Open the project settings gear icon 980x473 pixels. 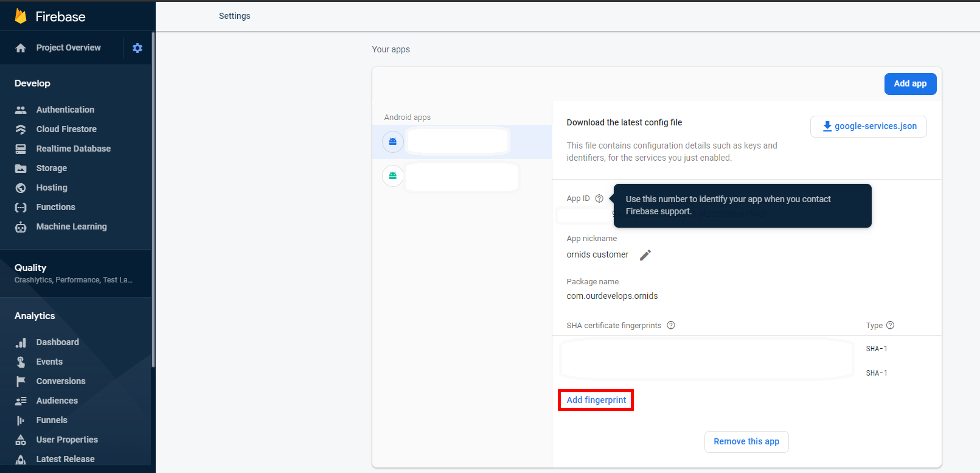tap(137, 48)
